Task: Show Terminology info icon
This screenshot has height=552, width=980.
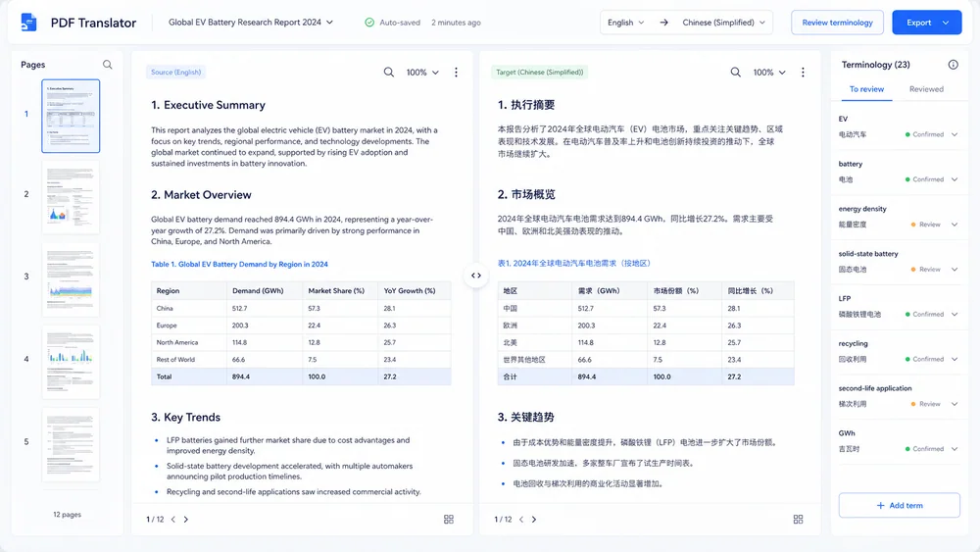Action: (954, 65)
